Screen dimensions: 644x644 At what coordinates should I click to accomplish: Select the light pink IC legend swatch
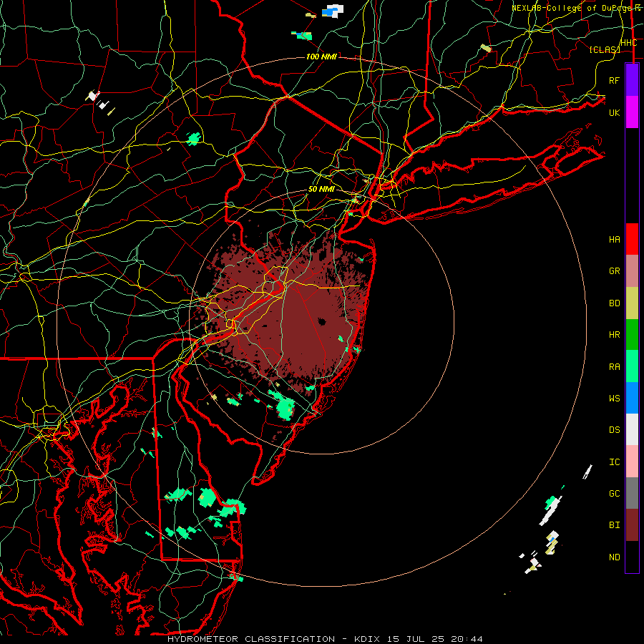coord(632,462)
